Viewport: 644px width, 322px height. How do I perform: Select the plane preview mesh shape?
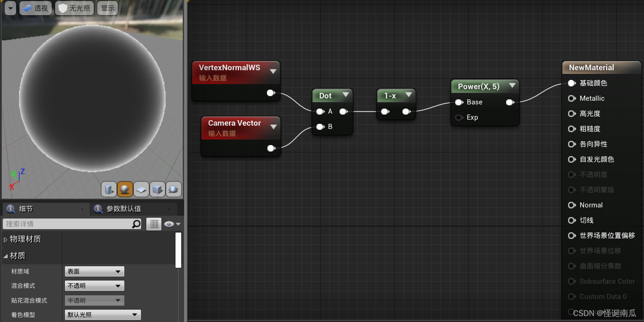coord(141,189)
